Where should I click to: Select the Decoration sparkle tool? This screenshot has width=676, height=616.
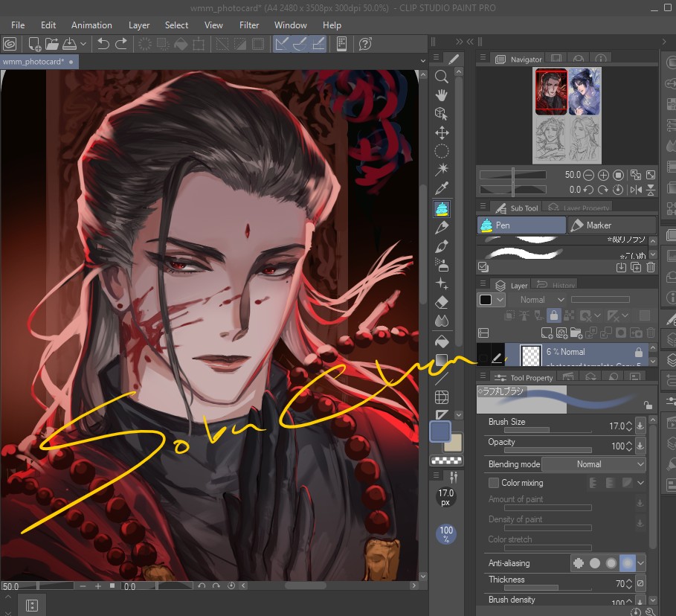tap(442, 283)
